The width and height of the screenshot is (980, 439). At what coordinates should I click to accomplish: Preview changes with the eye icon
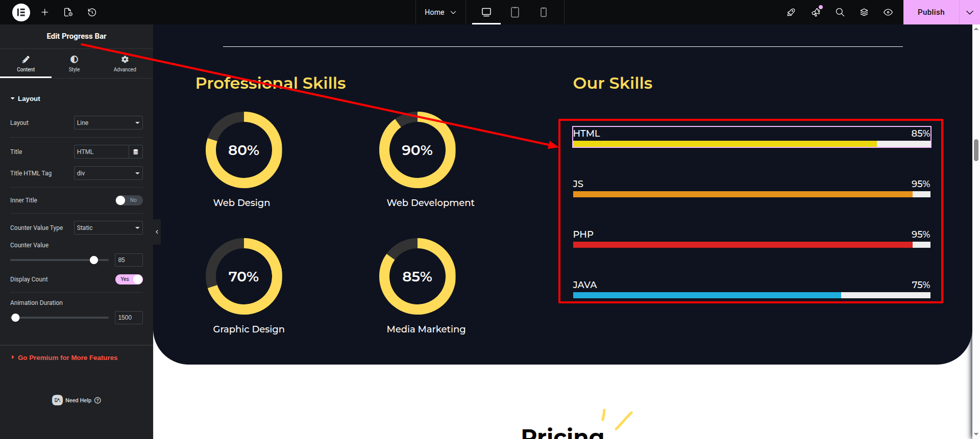click(888, 12)
